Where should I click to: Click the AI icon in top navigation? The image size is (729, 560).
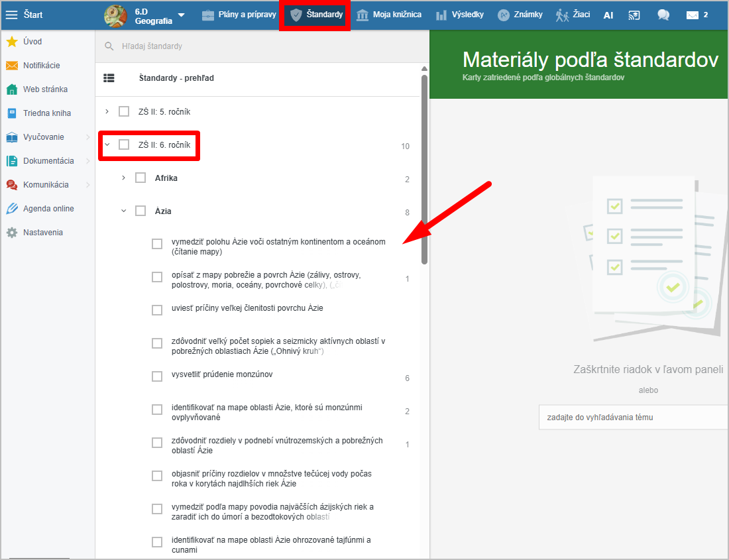click(608, 15)
